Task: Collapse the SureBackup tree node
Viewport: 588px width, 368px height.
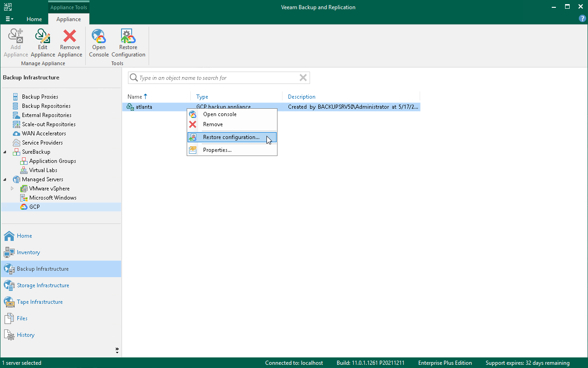Action: click(5, 152)
